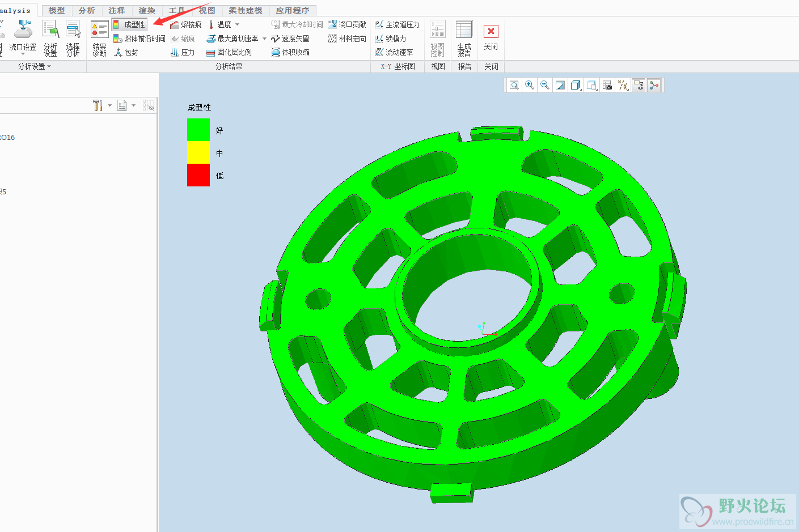Select the 成型性 moldability result
Viewport: 799px width, 532px height.
click(129, 24)
